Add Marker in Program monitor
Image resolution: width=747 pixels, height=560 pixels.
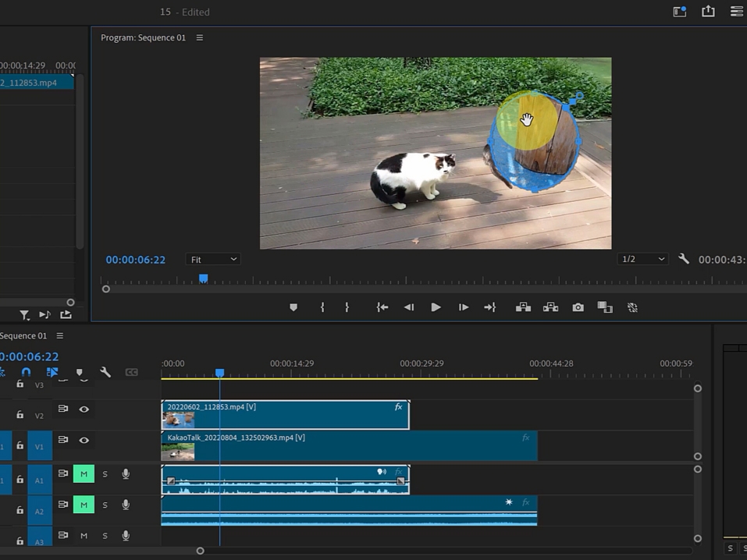[293, 307]
